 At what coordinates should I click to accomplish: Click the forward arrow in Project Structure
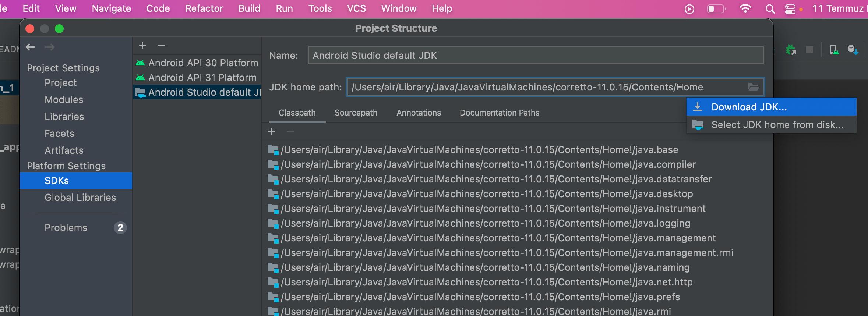[50, 47]
